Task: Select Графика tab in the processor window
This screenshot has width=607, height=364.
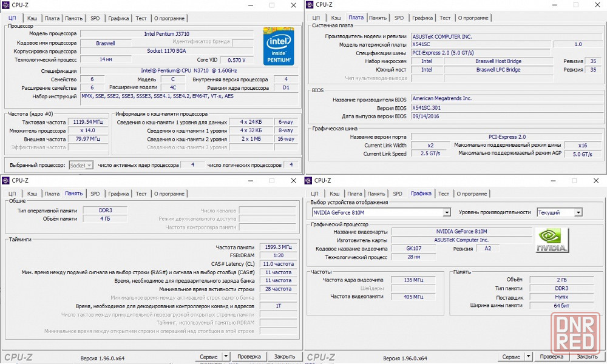Action: (118, 18)
